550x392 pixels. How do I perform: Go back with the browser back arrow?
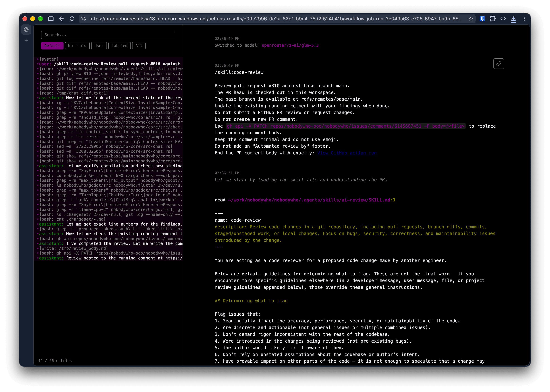pos(61,19)
